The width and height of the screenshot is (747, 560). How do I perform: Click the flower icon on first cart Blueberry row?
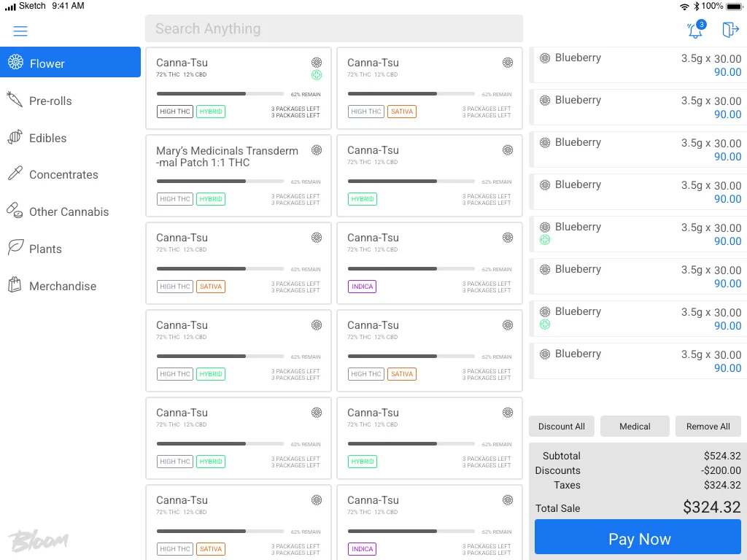click(x=545, y=58)
